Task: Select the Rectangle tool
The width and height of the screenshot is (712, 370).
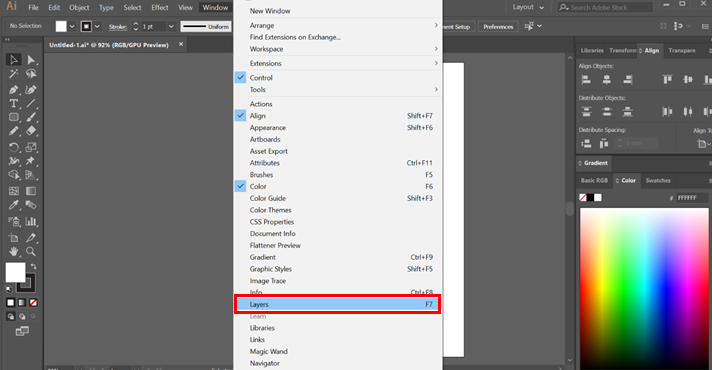Action: pyautogui.click(x=14, y=117)
